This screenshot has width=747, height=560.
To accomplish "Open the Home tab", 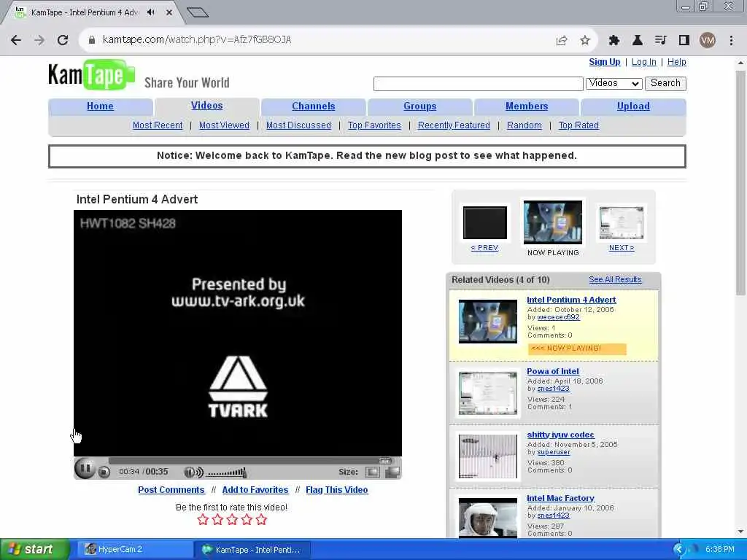I will click(100, 106).
